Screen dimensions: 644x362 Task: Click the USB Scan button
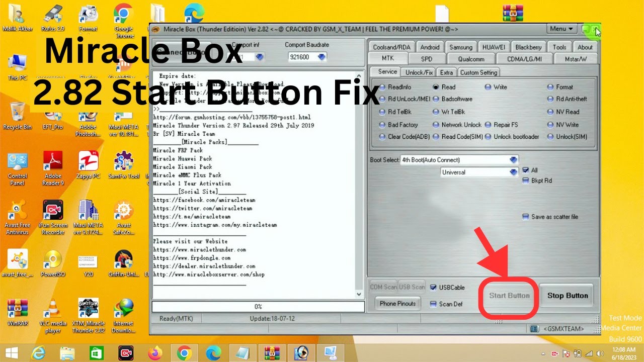[x=412, y=287]
